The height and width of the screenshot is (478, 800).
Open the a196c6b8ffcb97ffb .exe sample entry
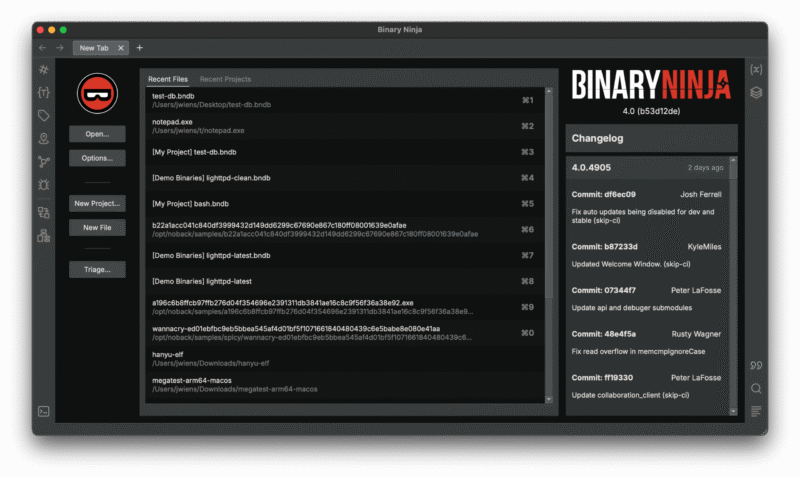pyautogui.click(x=344, y=307)
